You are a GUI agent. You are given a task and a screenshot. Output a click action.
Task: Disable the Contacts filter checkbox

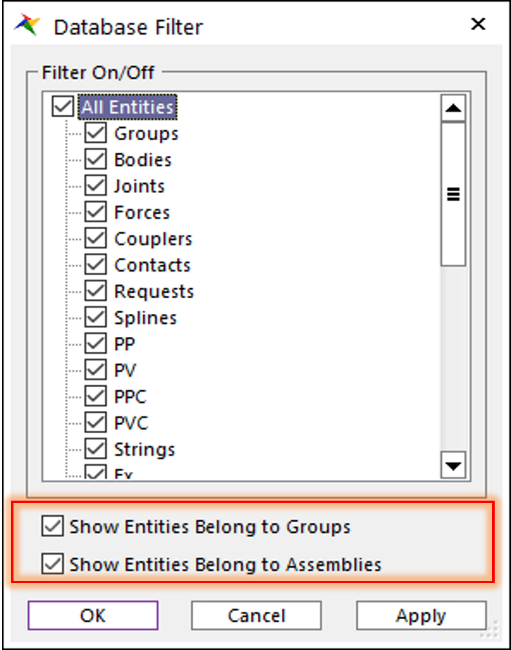pos(96,265)
